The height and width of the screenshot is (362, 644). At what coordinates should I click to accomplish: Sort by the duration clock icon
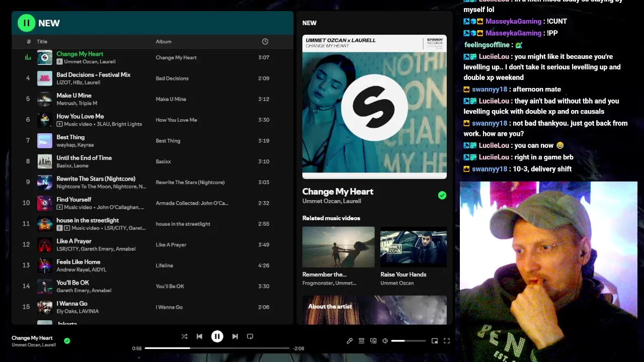pyautogui.click(x=265, y=42)
